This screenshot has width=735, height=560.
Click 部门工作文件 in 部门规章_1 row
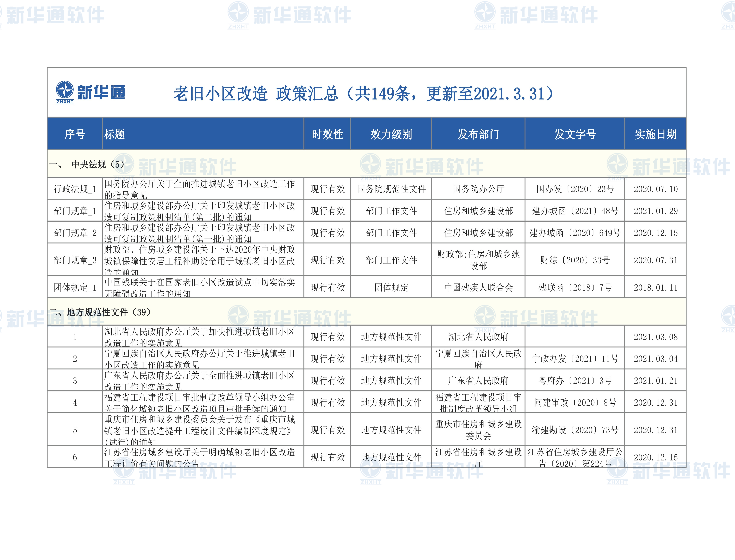(391, 211)
